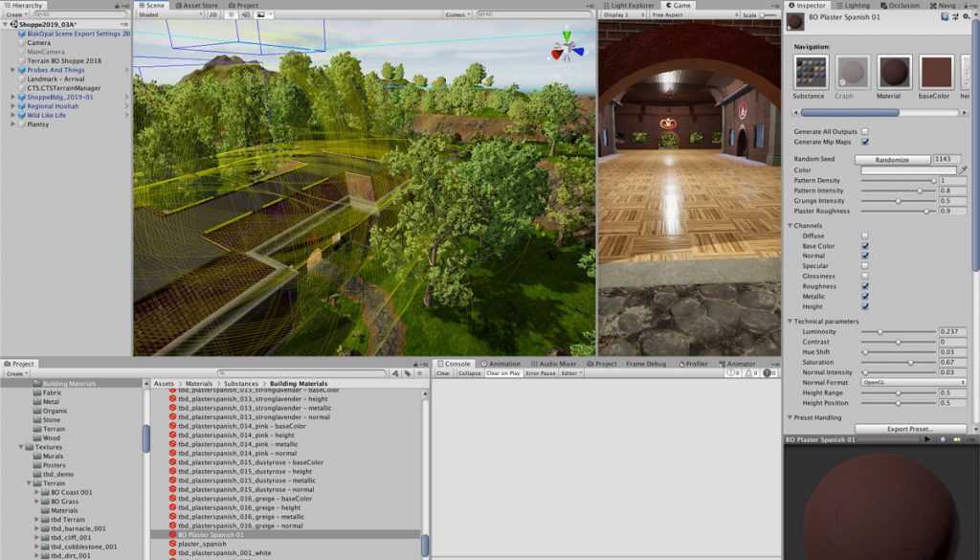Pick a color with the eyedropper icon
This screenshot has width=980, height=560.
[963, 170]
